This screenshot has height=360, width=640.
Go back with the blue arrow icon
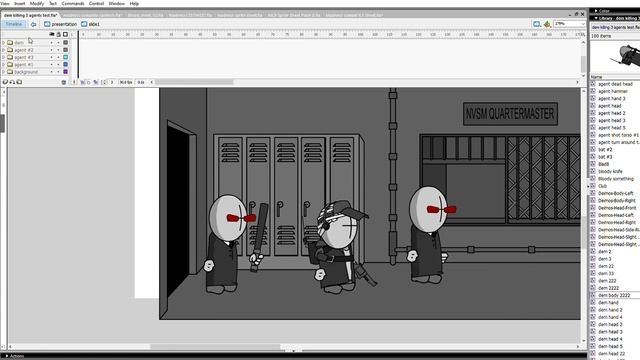(33, 24)
